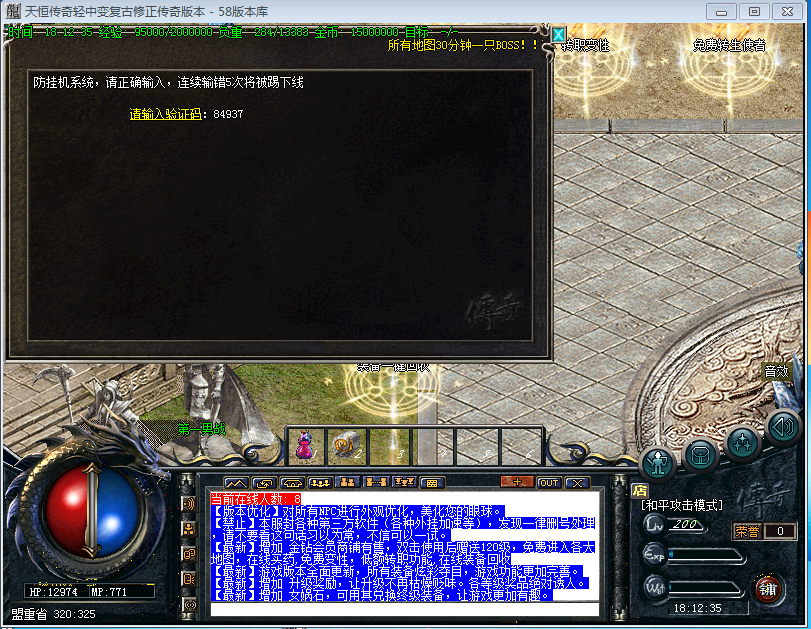Click the 所有地图30分钟一只BOSS announcement
Viewport: 811px width, 629px height.
[462, 46]
